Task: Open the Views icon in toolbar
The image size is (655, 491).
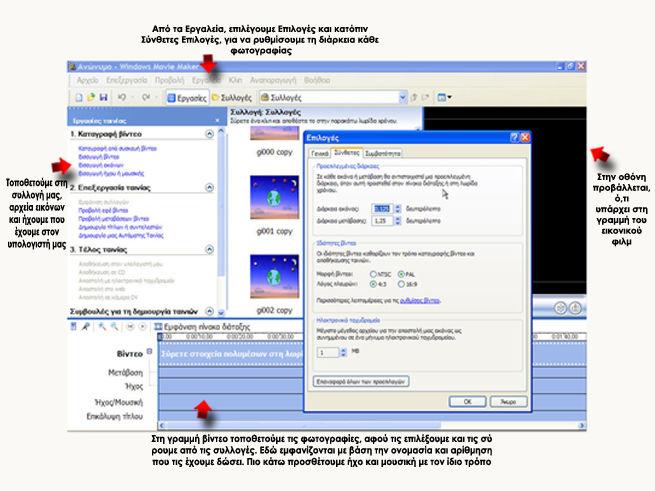Action: [444, 97]
